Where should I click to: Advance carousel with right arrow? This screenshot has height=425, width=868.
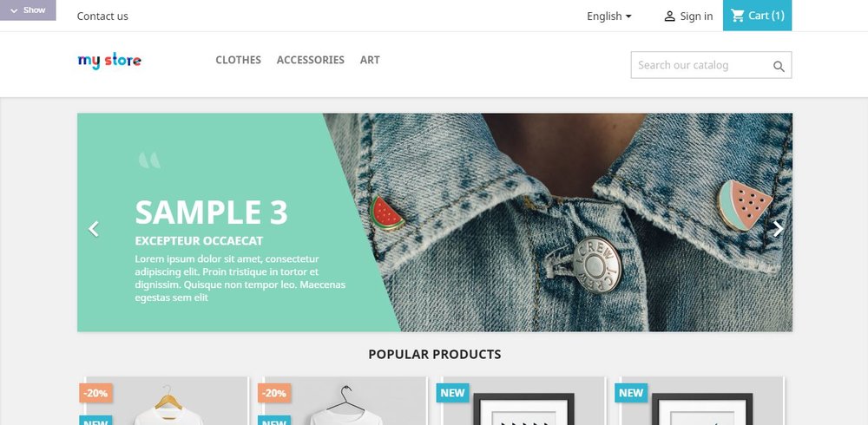[778, 229]
